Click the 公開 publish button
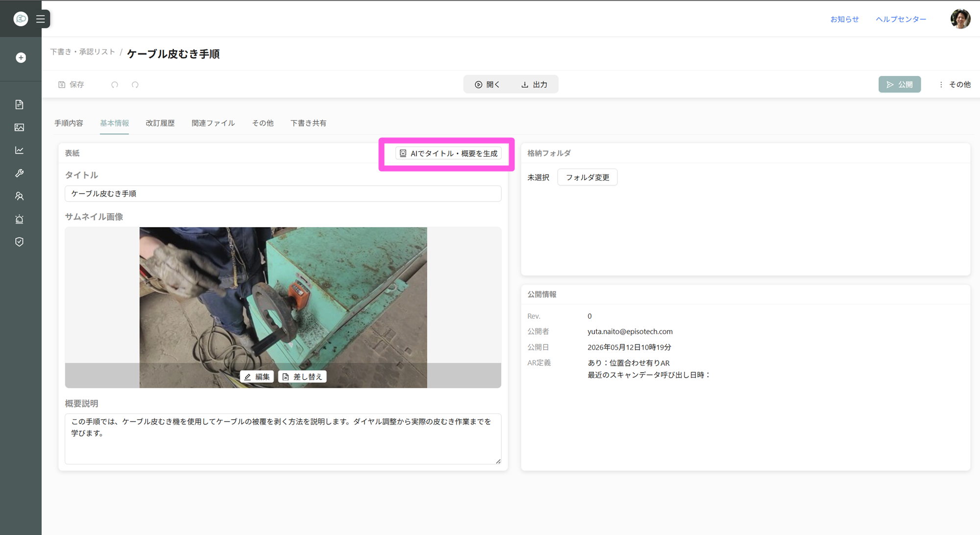The width and height of the screenshot is (980, 535). pyautogui.click(x=900, y=84)
